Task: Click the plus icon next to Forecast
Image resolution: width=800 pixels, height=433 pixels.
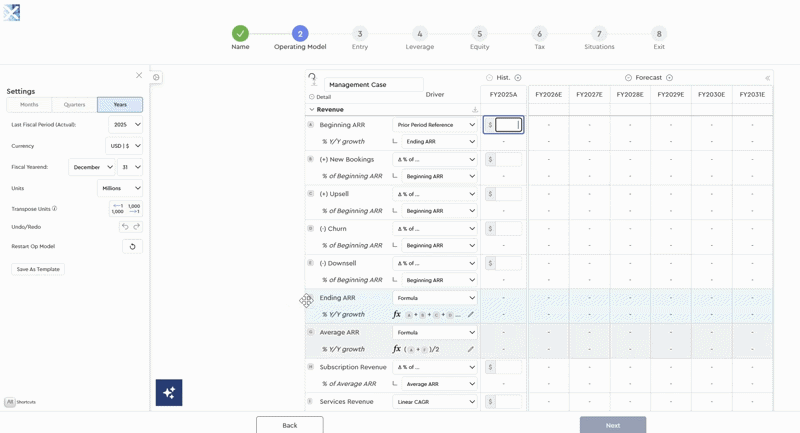Action: (670, 78)
